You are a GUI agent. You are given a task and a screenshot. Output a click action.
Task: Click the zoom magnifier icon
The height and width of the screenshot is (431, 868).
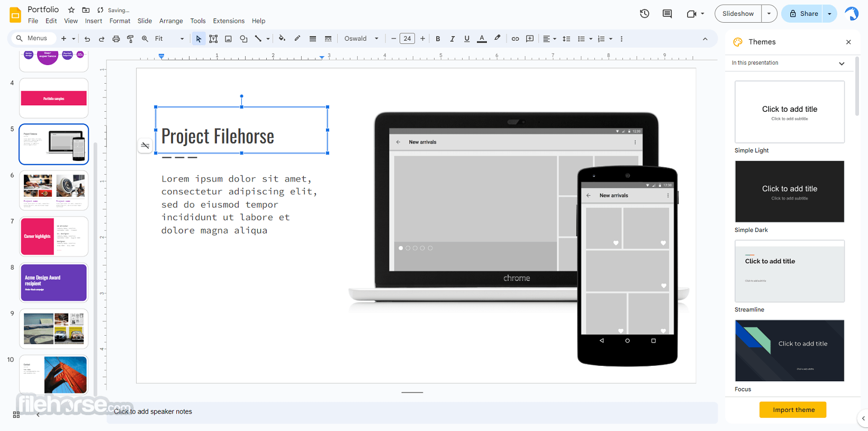click(144, 39)
